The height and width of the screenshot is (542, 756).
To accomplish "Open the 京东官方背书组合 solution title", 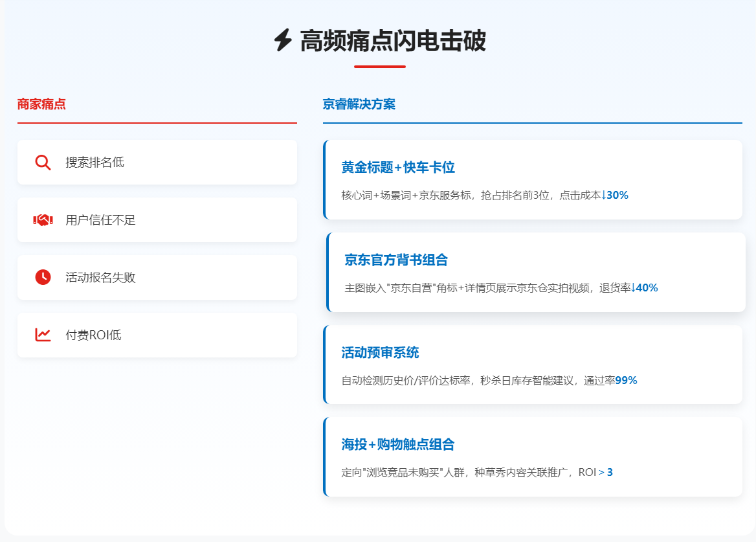I will 396,260.
